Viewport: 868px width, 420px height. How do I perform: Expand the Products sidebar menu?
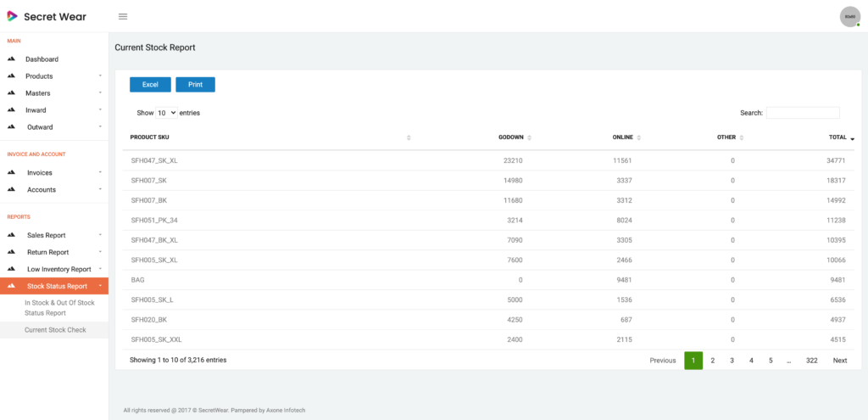(53, 76)
